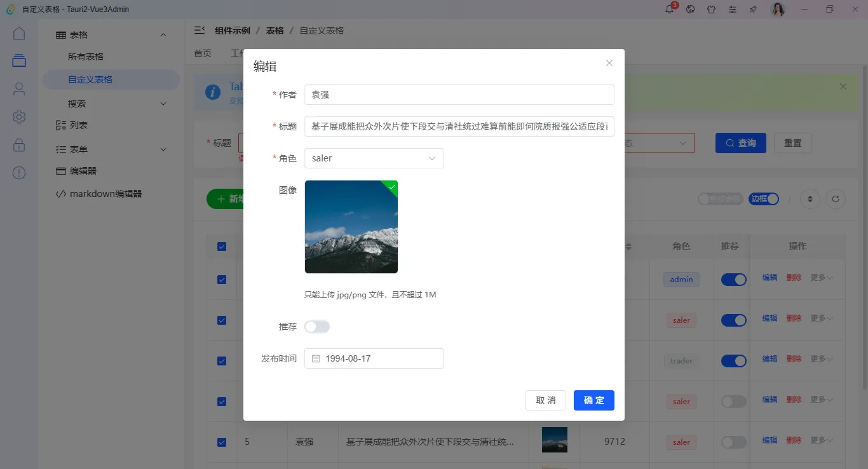Screen dimensions: 868x469
Task: Confirm the edit with the 确定 button
Action: [x=593, y=400]
